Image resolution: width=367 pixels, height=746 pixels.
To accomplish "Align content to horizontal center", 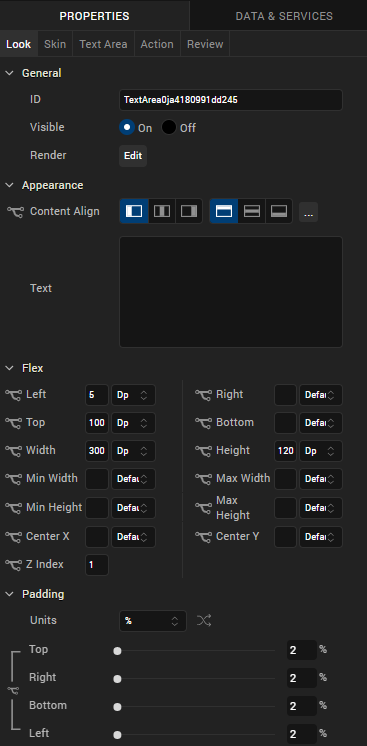I will pos(162,211).
